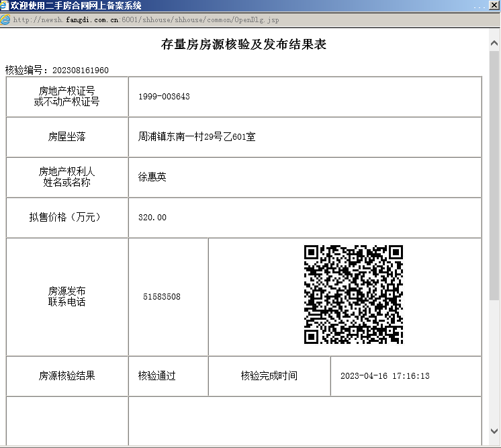The image size is (501, 448).
Task: Click the IE page icon beside the URL
Action: click(5, 19)
